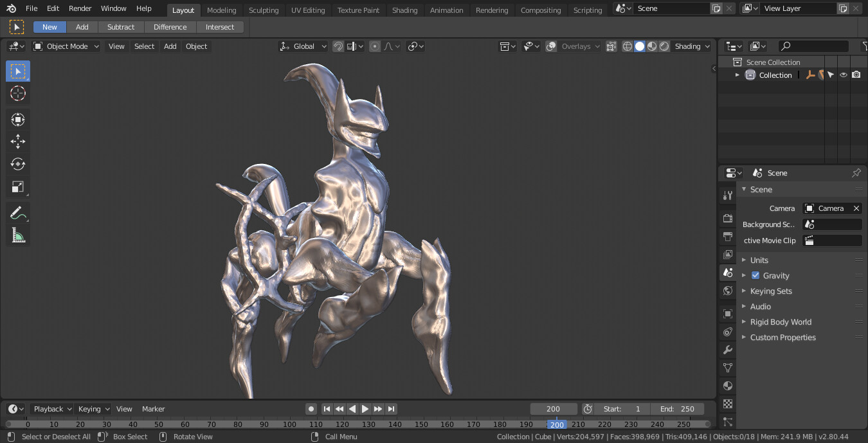Switch to rendered viewport shading
The width and height of the screenshot is (868, 443).
click(x=664, y=46)
